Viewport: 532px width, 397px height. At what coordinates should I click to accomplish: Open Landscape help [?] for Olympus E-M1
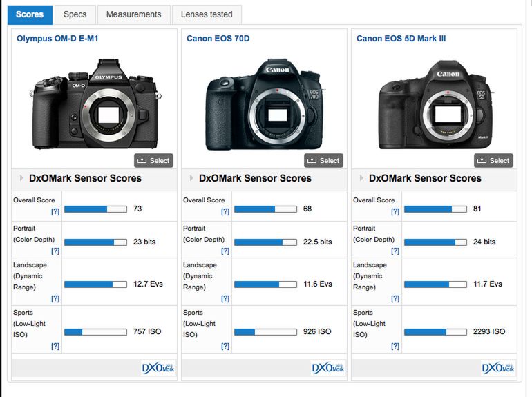click(55, 299)
